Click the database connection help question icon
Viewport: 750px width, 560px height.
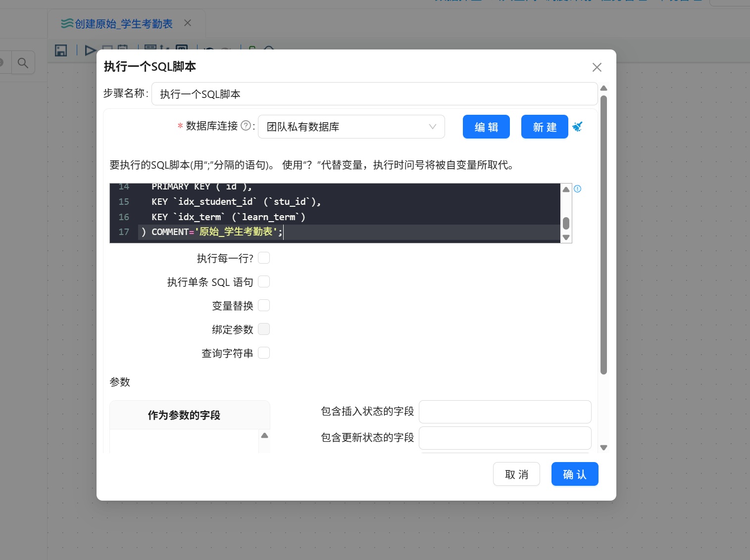[x=246, y=126]
